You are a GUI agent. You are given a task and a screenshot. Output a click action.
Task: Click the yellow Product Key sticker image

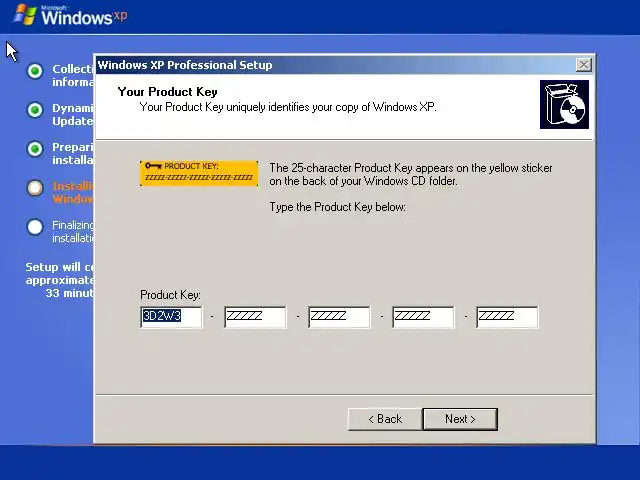pyautogui.click(x=199, y=173)
